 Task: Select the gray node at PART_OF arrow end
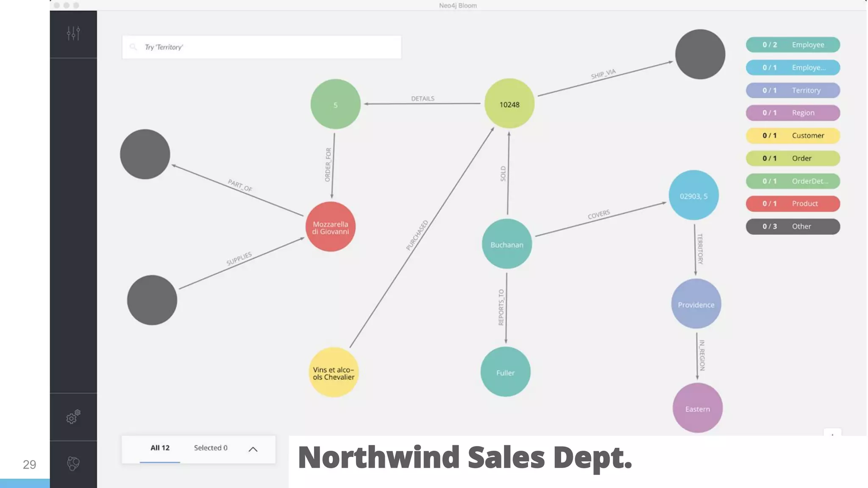pos(145,154)
